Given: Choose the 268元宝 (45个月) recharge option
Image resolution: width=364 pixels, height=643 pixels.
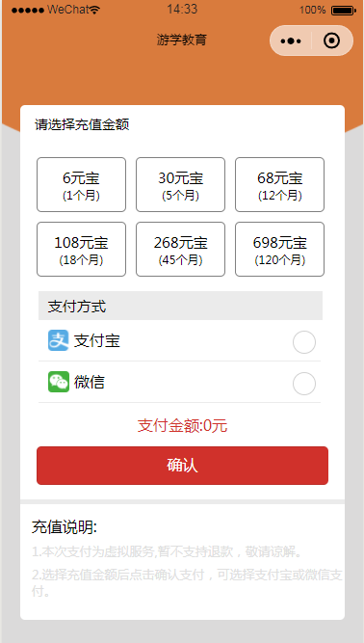Looking at the screenshot, I should coord(181,250).
